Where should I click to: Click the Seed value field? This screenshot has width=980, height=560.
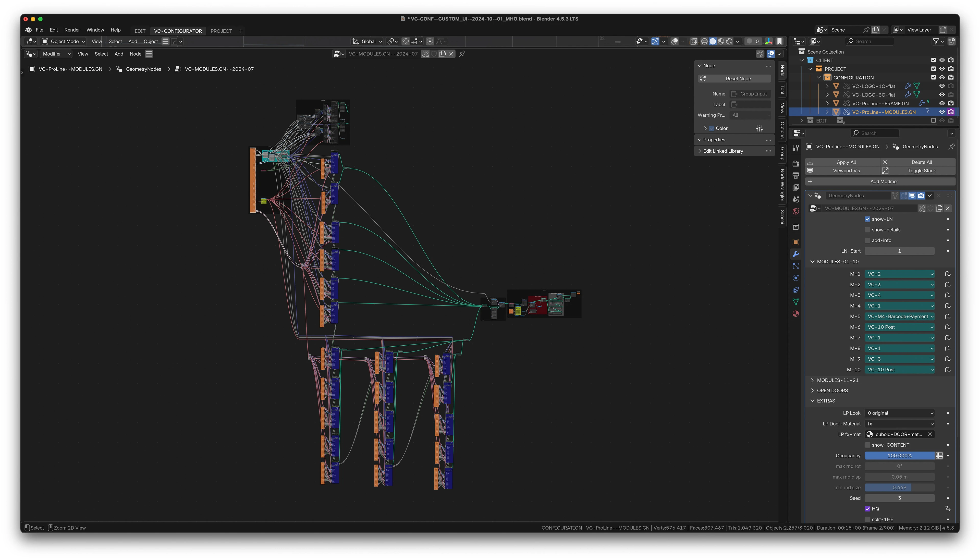click(x=899, y=498)
